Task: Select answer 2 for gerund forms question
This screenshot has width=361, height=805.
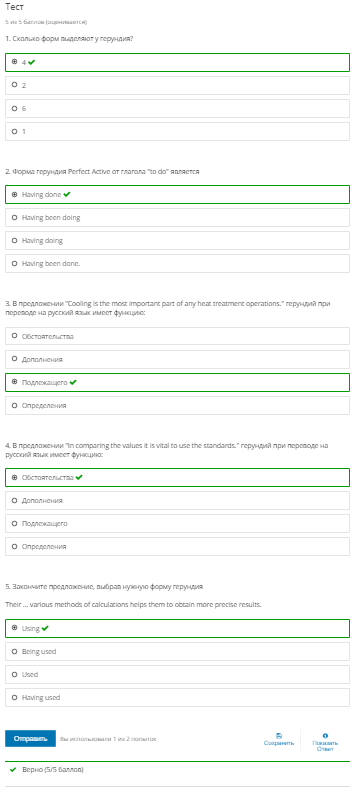Action: click(x=177, y=85)
